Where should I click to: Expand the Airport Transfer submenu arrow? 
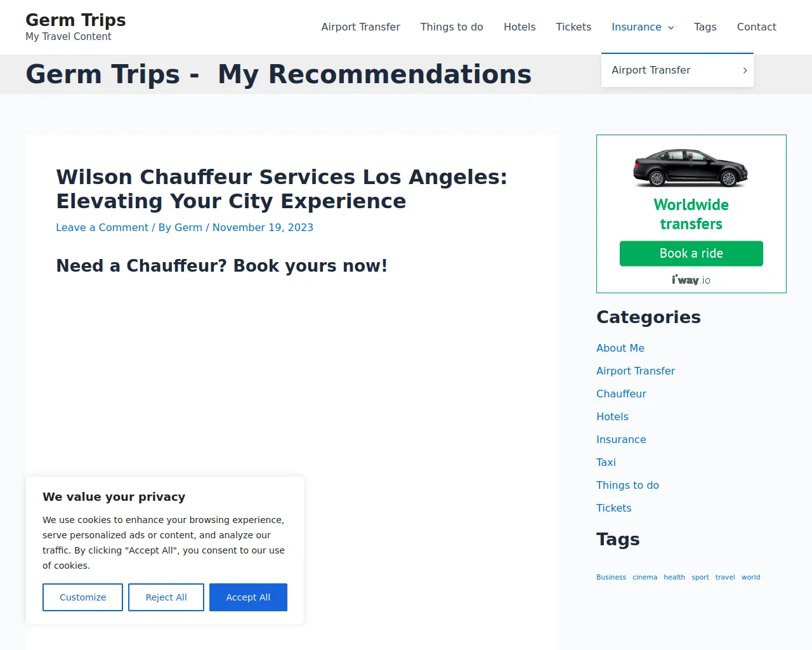[745, 70]
